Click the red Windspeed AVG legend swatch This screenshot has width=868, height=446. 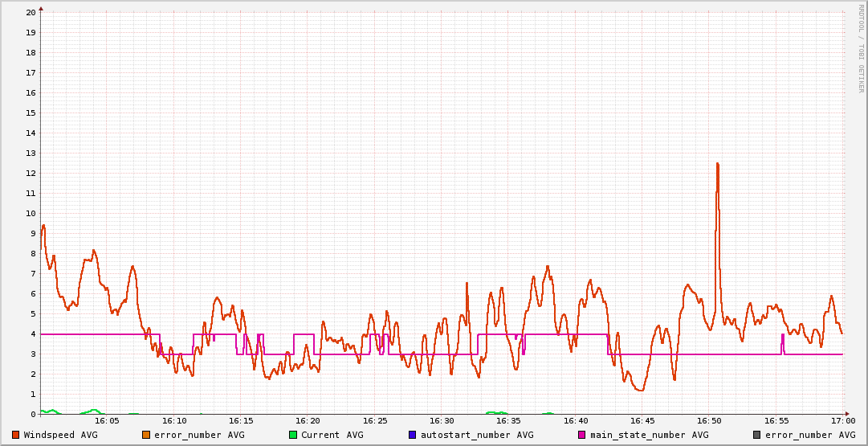pyautogui.click(x=15, y=435)
